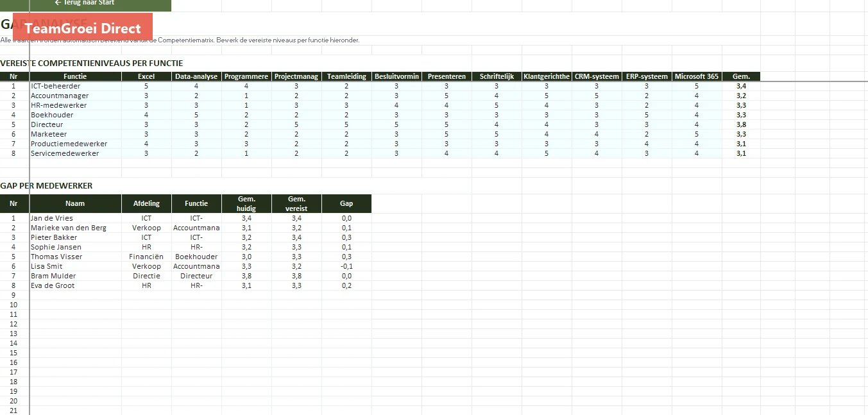Select the Productiemedewerker function cell
The width and height of the screenshot is (868, 415).
76,144
